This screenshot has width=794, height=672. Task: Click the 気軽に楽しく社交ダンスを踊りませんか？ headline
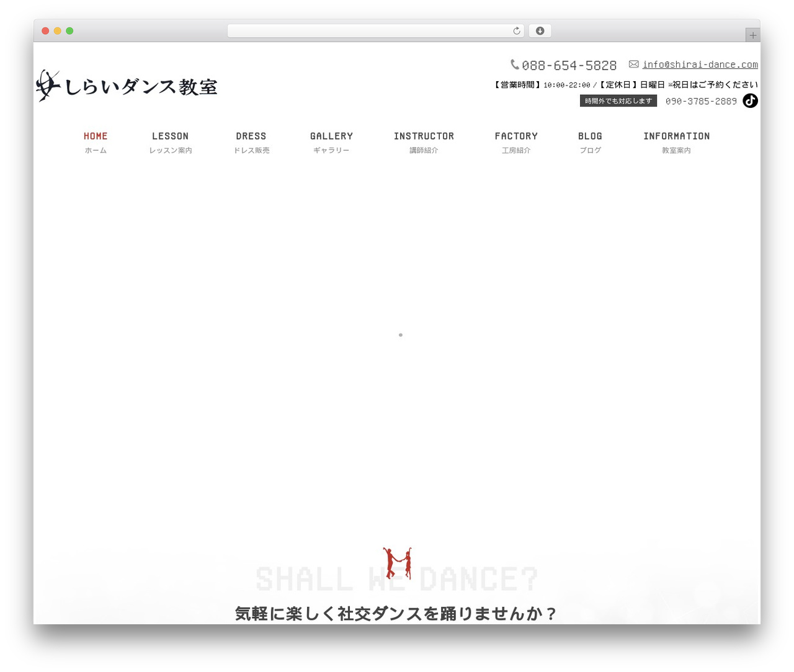click(397, 614)
